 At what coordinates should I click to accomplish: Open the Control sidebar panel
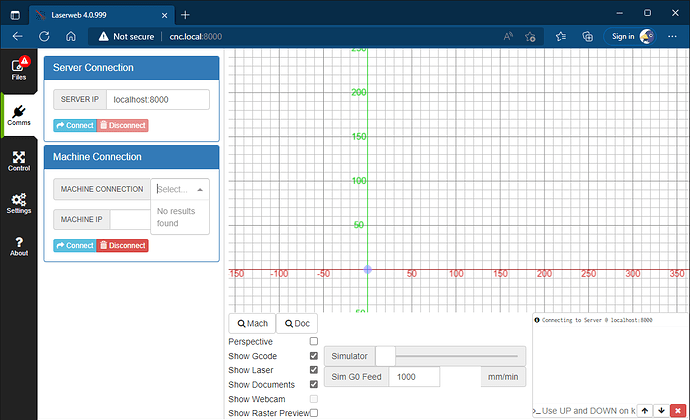coord(19,161)
